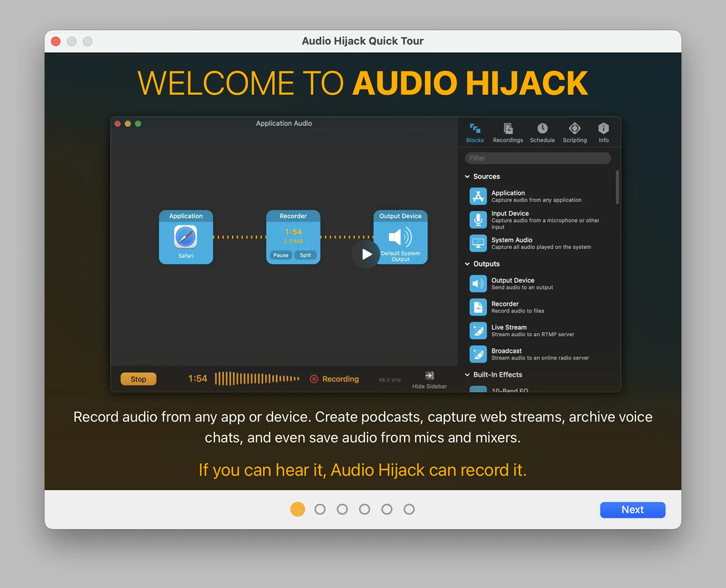Open the Schedule tab
Viewport: 726px width, 588px height.
[542, 133]
